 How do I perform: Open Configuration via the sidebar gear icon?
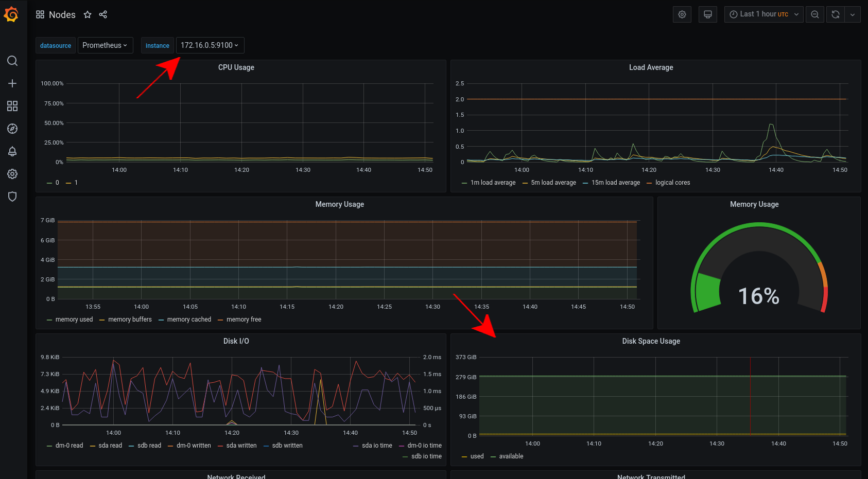pos(12,174)
